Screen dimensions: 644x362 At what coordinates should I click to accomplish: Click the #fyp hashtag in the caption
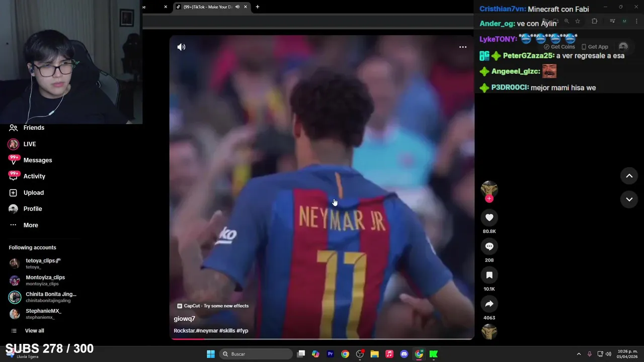click(243, 331)
